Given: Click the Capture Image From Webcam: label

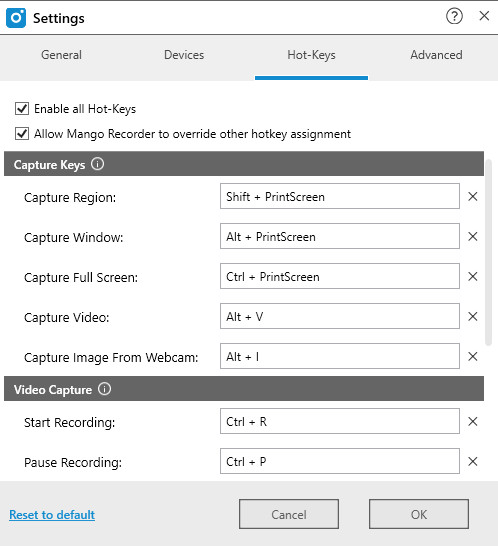Looking at the screenshot, I should tap(111, 357).
